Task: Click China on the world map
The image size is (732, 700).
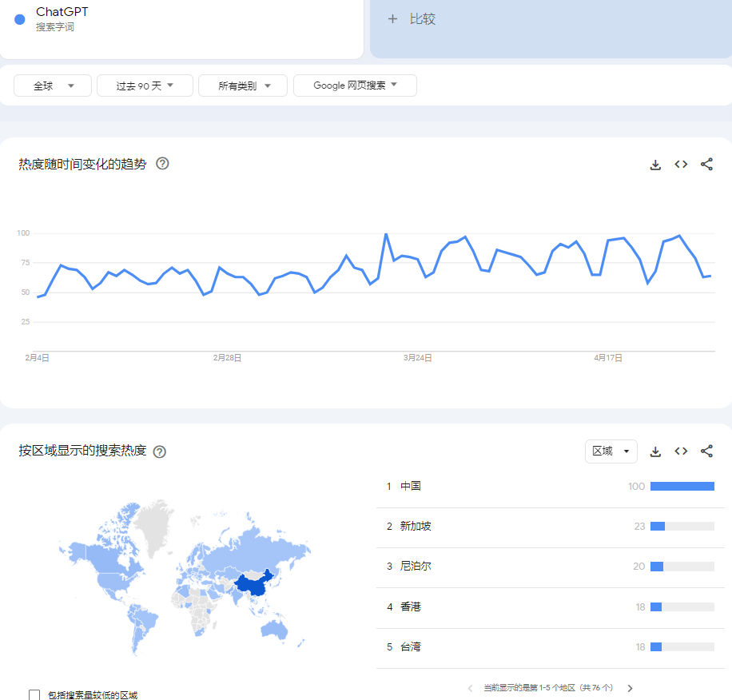Action: pyautogui.click(x=254, y=586)
